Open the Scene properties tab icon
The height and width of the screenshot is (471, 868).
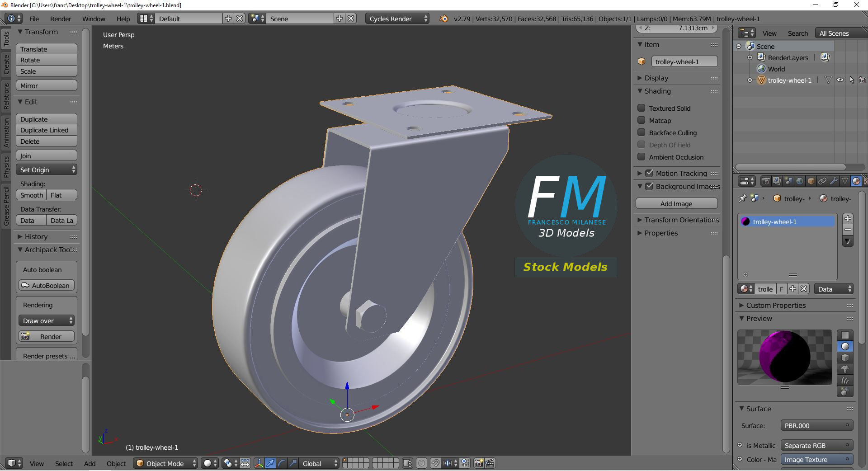click(x=788, y=181)
